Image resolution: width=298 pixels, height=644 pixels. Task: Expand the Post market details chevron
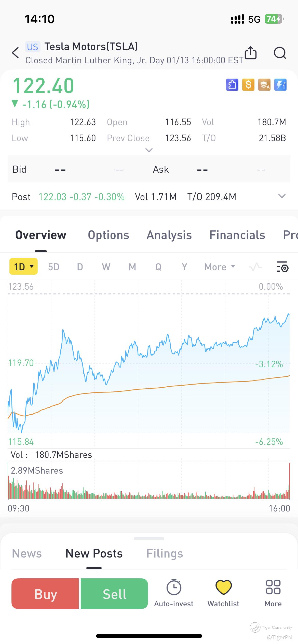pyautogui.click(x=282, y=196)
